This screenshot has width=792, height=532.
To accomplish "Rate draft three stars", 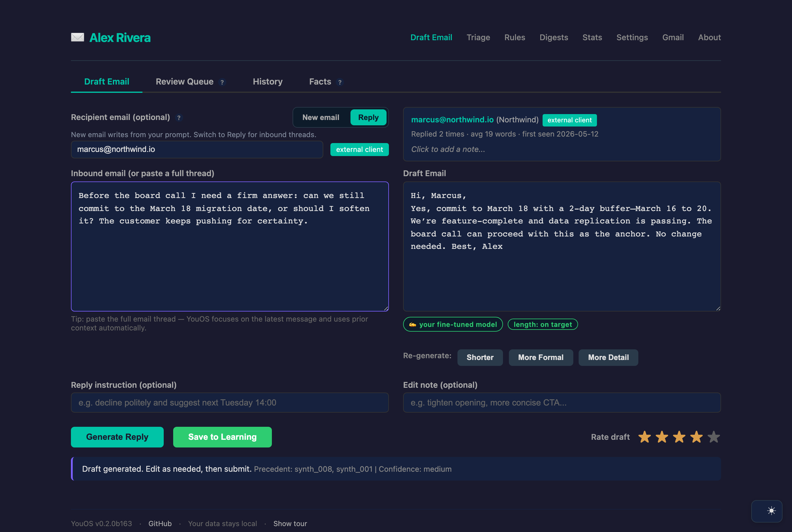I will (x=679, y=437).
